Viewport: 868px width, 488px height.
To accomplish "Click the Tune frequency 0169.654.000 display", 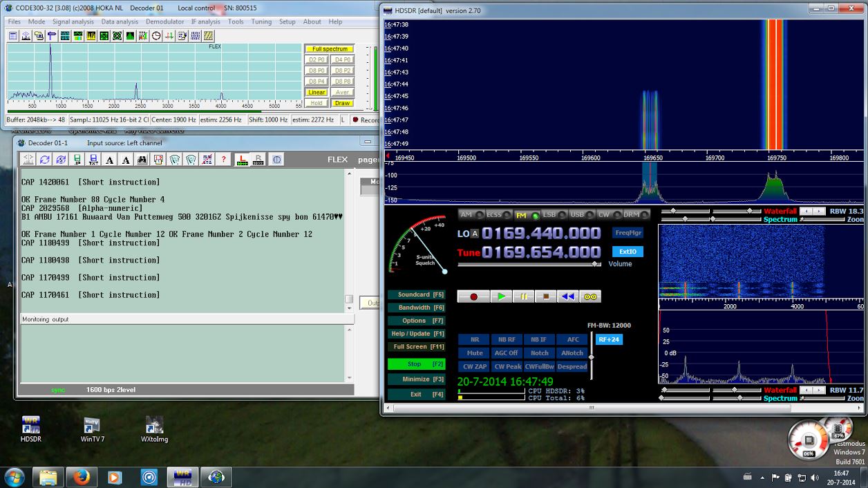I will [x=541, y=252].
